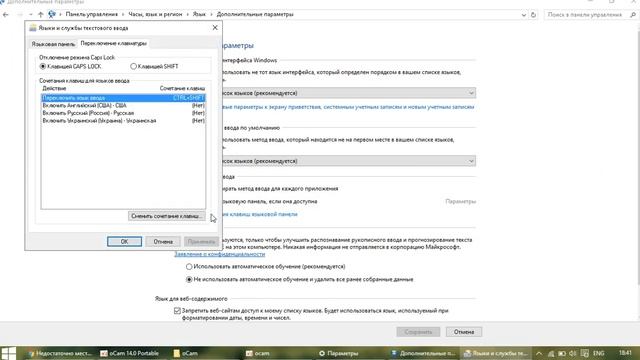Go to 'Язык' breadcrumb
The width and height of the screenshot is (640, 360).
pos(199,14)
